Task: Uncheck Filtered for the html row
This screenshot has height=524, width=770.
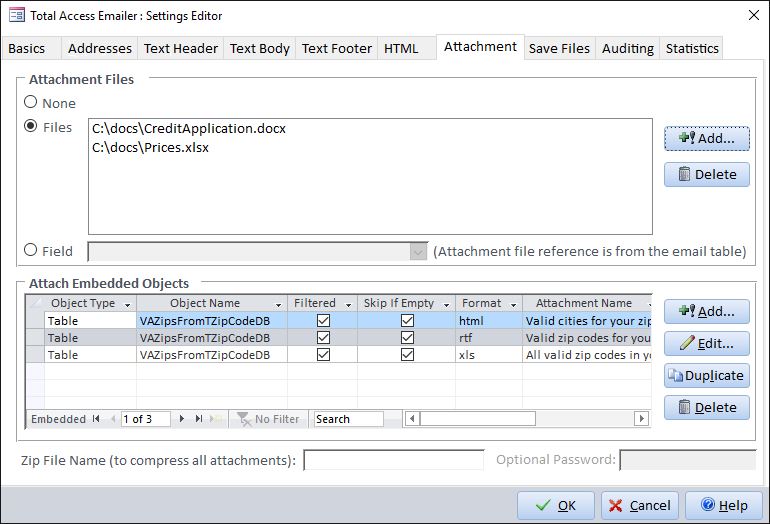Action: click(x=323, y=321)
